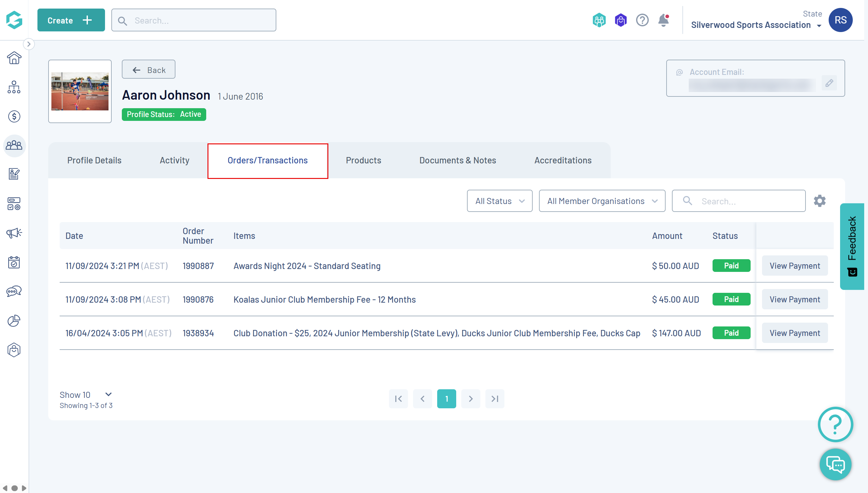Click the help question mark in header

(642, 20)
